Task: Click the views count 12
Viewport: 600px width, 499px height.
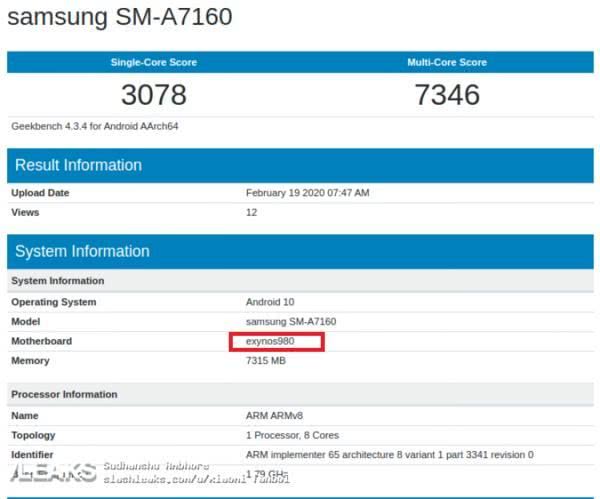Action: (251, 212)
